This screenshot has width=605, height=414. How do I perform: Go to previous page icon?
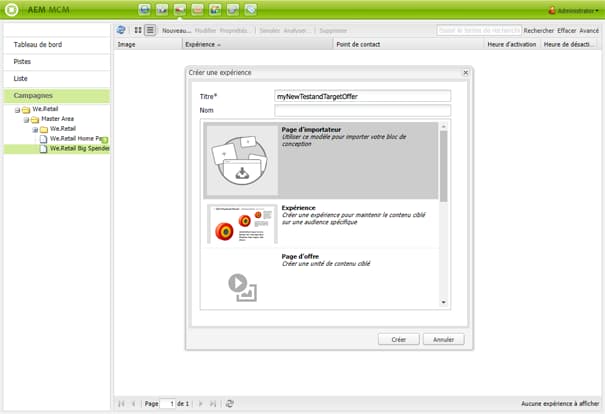134,404
